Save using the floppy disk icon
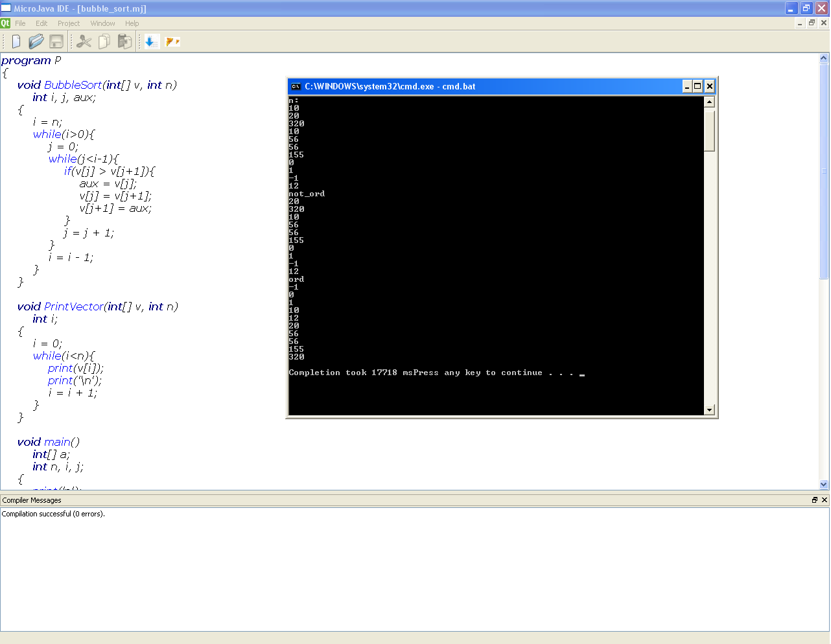 (56, 41)
